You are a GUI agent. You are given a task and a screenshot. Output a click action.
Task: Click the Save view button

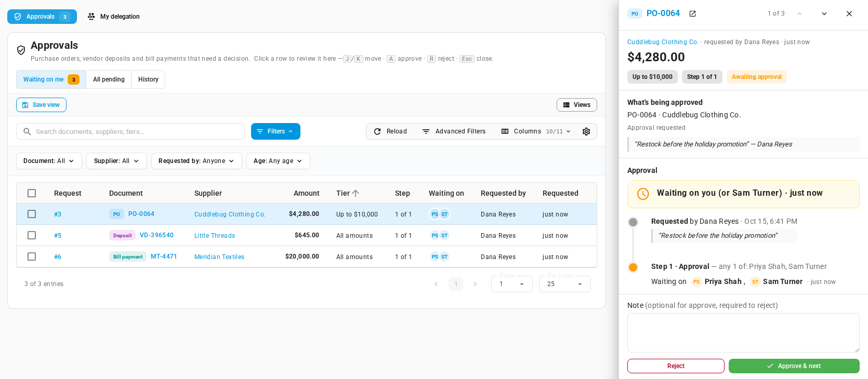[41, 105]
